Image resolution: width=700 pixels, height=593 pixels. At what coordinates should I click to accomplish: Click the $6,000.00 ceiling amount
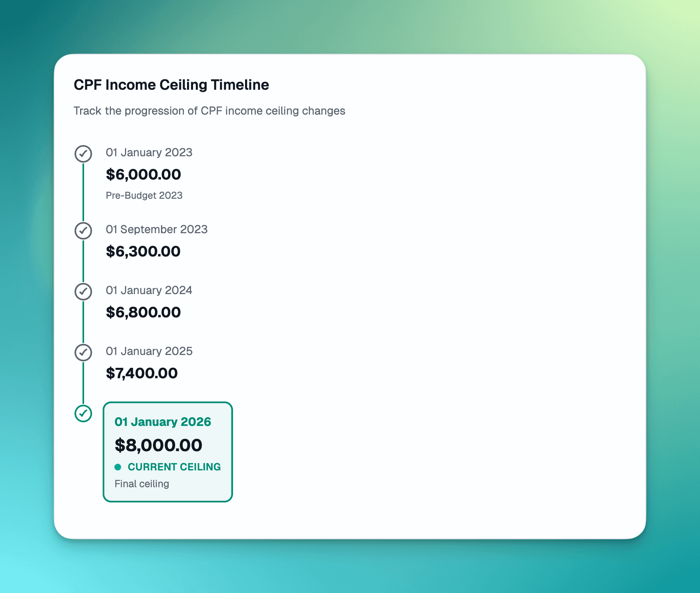(143, 175)
